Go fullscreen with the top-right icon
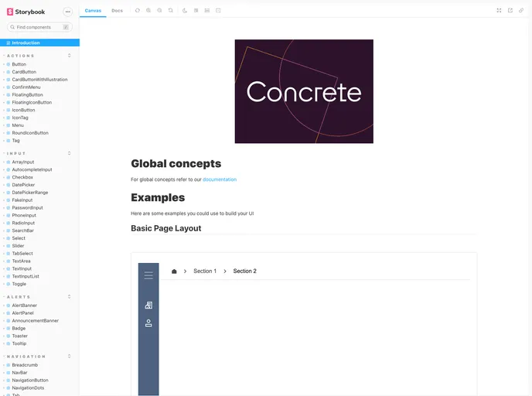Image resolution: width=532 pixels, height=396 pixels. point(499,11)
